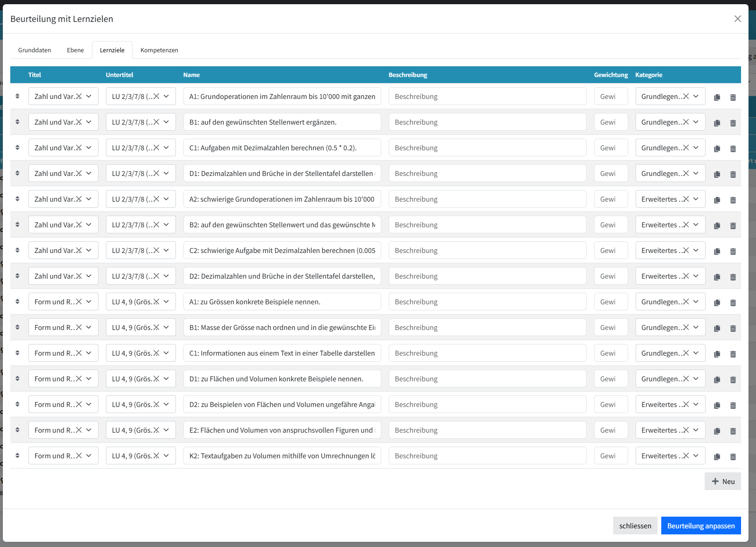Delete the 'A1: Grundoperationen' row with trash icon
Screen dimensions: 756x547
[x=733, y=97]
